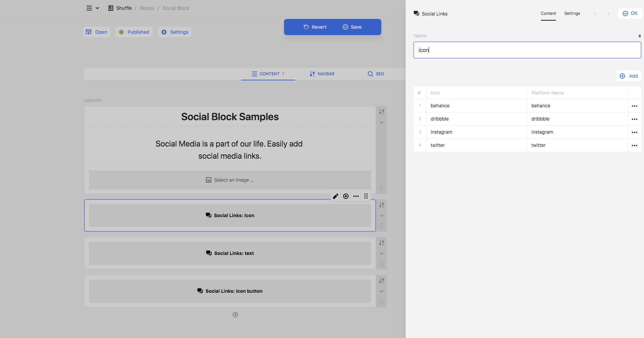644x338 pixels.
Task: Switch to the Settings tab in Social Links panel
Action: tap(572, 14)
